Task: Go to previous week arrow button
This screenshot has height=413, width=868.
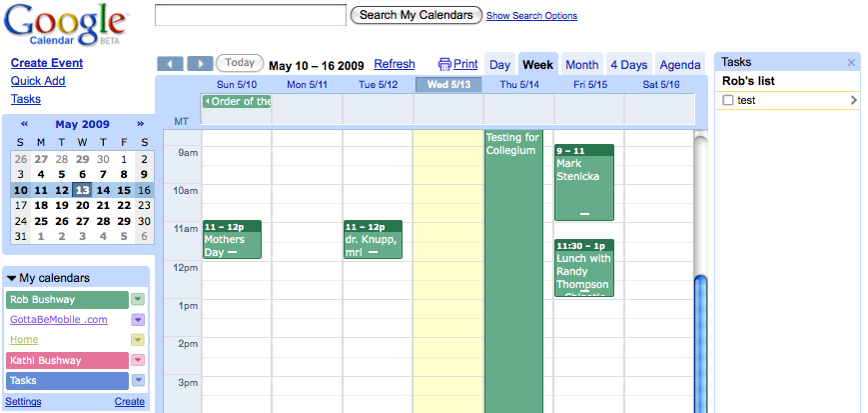Action: [x=170, y=64]
